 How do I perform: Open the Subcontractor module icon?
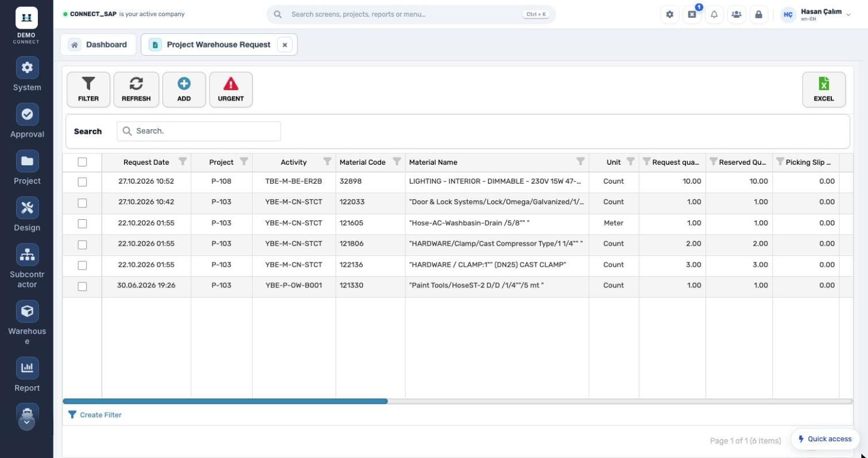coord(27,255)
